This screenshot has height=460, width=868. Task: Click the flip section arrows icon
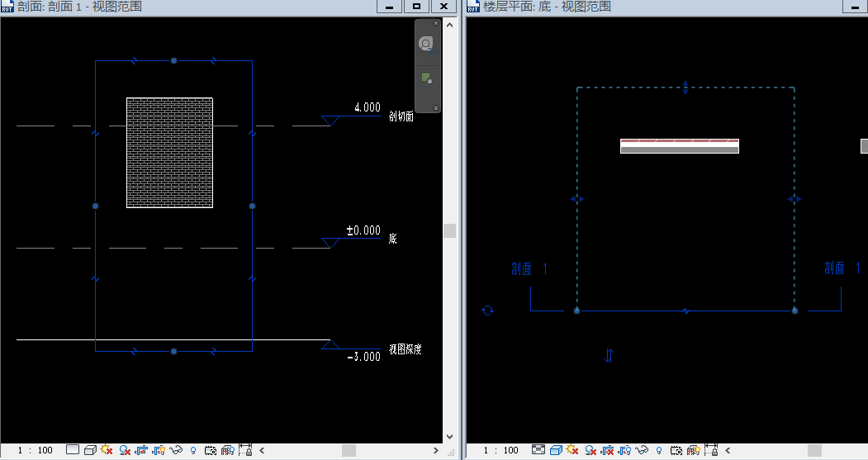click(x=609, y=355)
